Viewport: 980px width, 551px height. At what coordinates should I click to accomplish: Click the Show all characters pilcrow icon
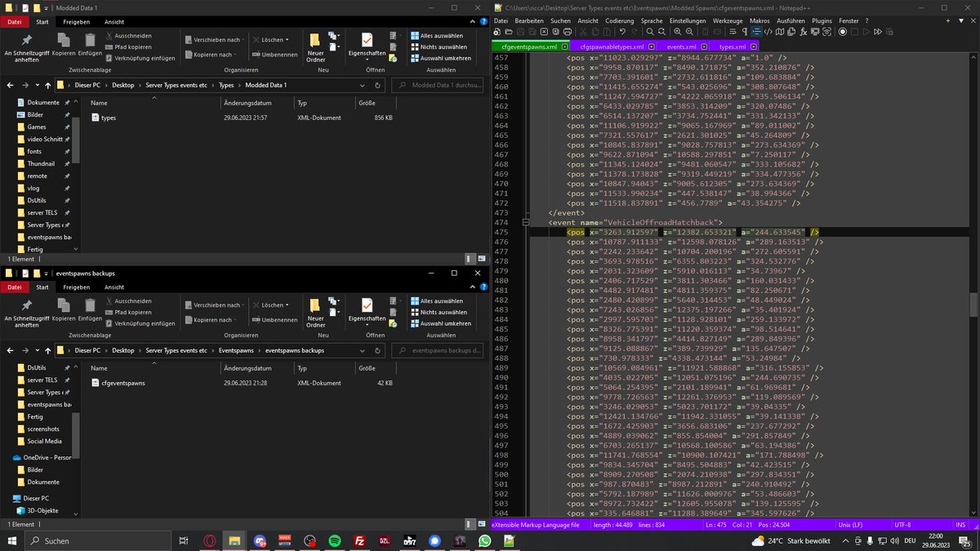click(x=745, y=32)
